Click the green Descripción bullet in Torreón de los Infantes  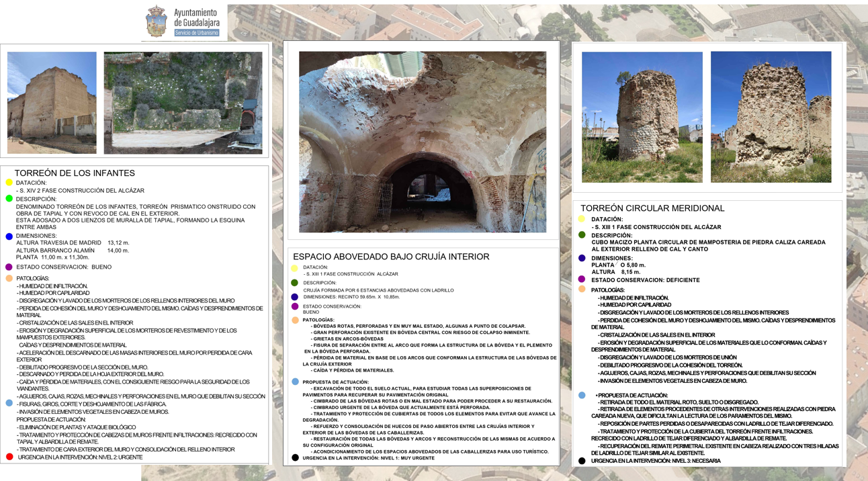9,199
